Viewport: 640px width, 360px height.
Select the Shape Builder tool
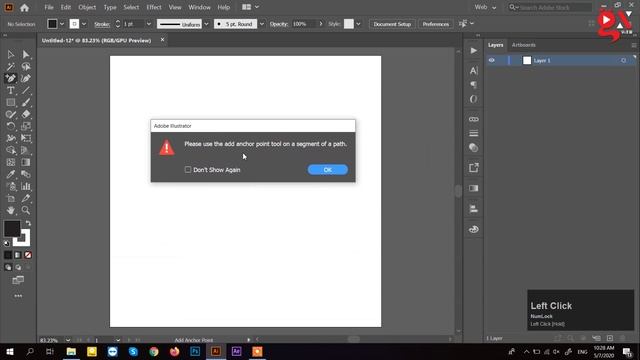pyautogui.click(x=11, y=150)
